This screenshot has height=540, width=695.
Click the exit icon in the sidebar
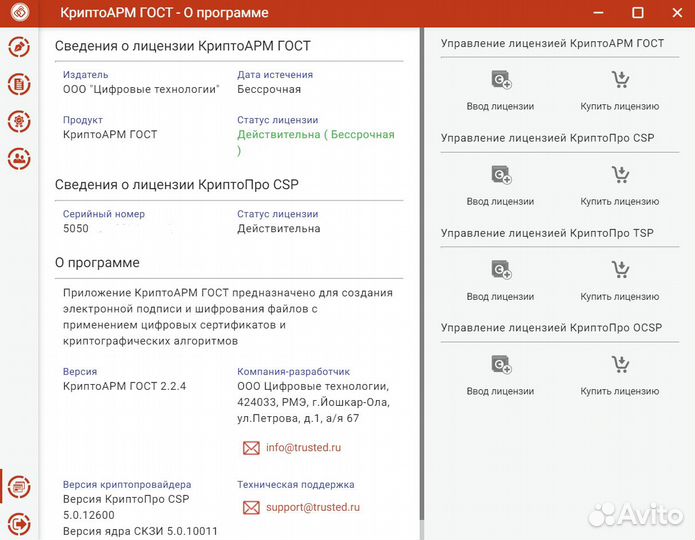(x=19, y=524)
